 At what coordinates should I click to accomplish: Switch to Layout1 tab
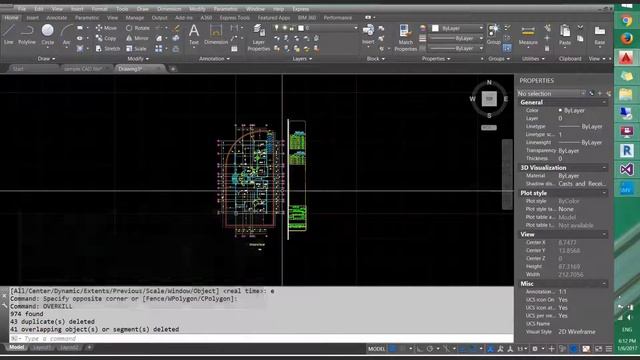[x=41, y=347]
